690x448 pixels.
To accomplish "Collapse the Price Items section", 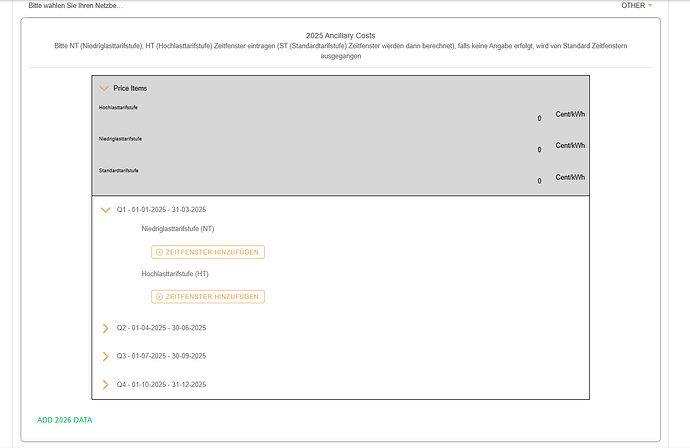I will pos(104,88).
